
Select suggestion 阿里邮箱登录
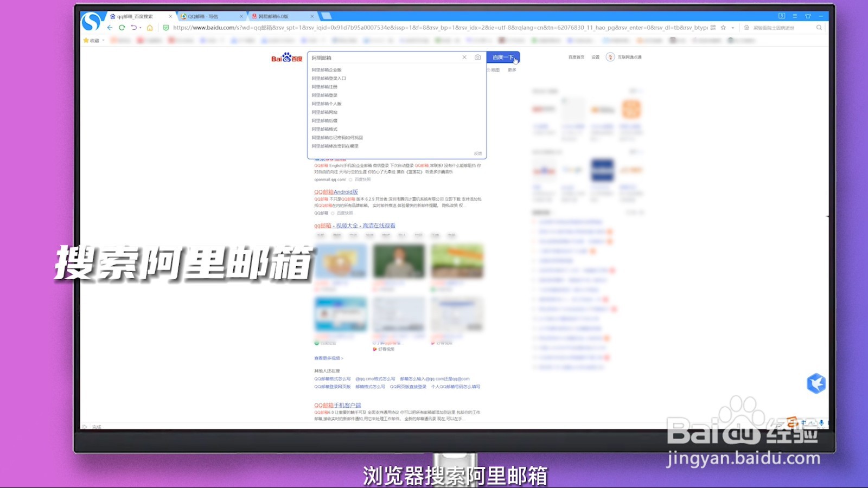tap(324, 95)
